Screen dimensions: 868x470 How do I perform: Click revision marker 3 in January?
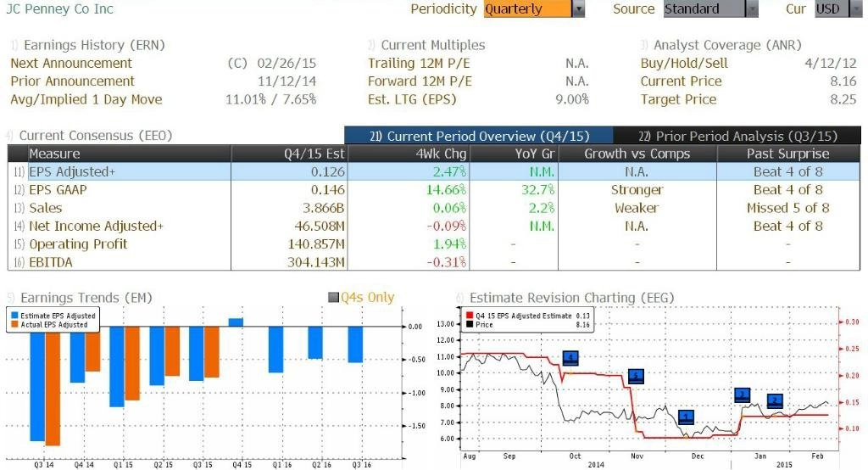tap(743, 395)
